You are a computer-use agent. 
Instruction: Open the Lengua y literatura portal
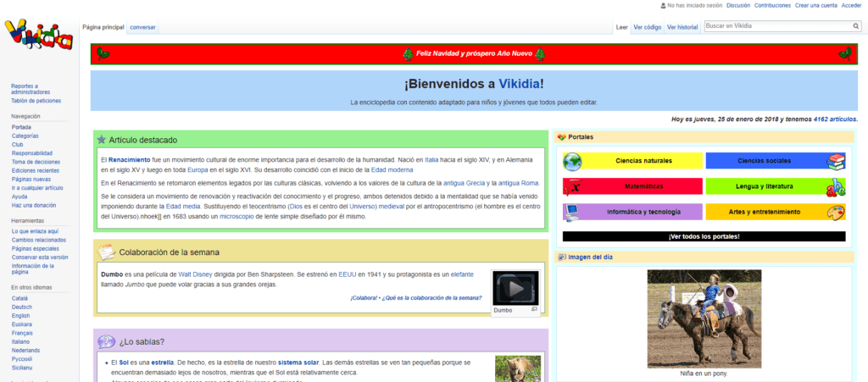764,187
